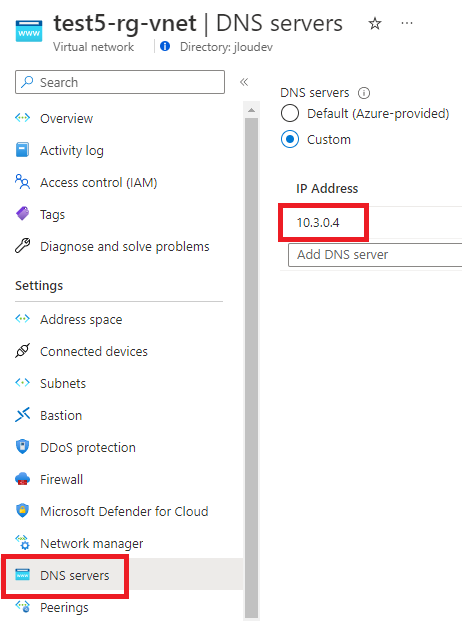Click the 10.3.0.4 IP address entry
462x621 pixels.
click(x=318, y=223)
